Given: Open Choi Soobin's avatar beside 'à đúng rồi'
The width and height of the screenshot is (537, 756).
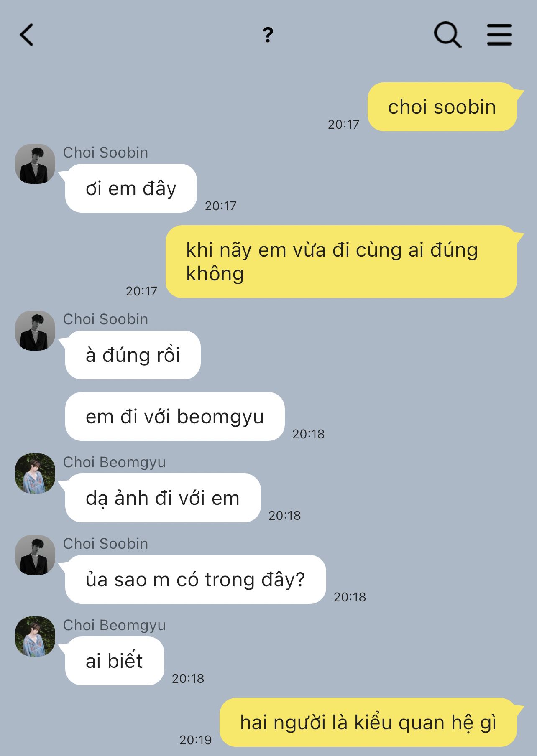Looking at the screenshot, I should coord(35,331).
